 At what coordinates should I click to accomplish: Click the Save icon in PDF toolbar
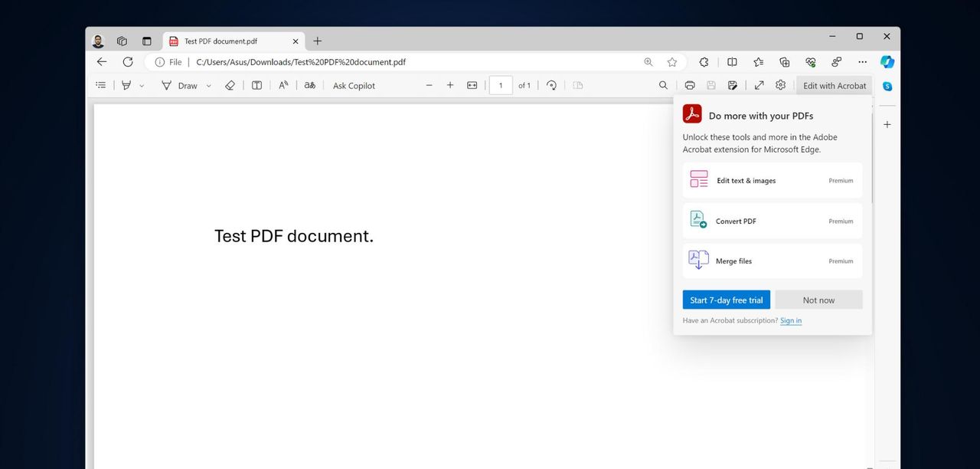pos(711,85)
